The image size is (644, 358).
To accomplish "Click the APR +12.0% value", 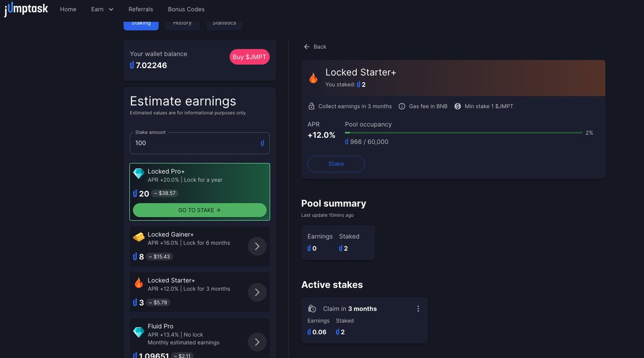I will (321, 135).
